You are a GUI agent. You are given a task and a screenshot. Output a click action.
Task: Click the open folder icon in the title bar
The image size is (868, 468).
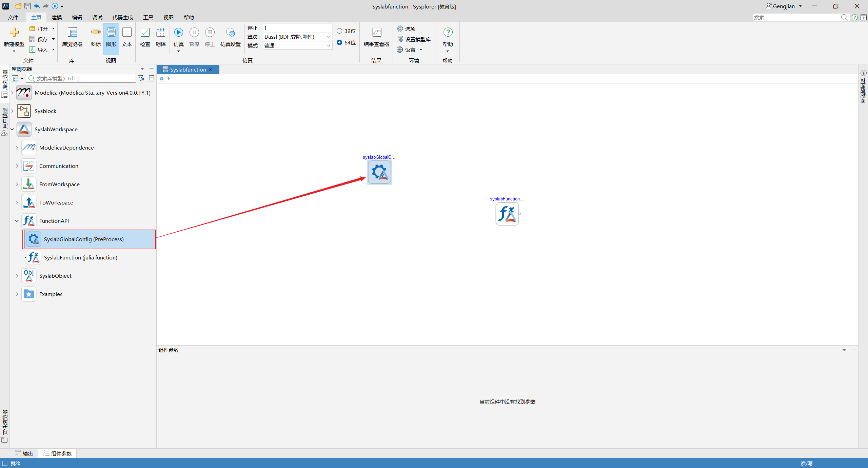[18, 6]
